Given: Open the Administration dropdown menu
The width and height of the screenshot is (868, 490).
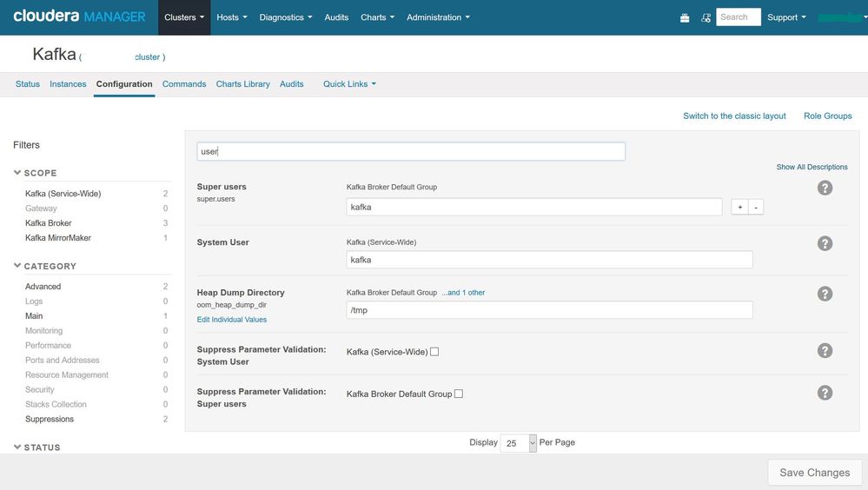Looking at the screenshot, I should pos(438,17).
